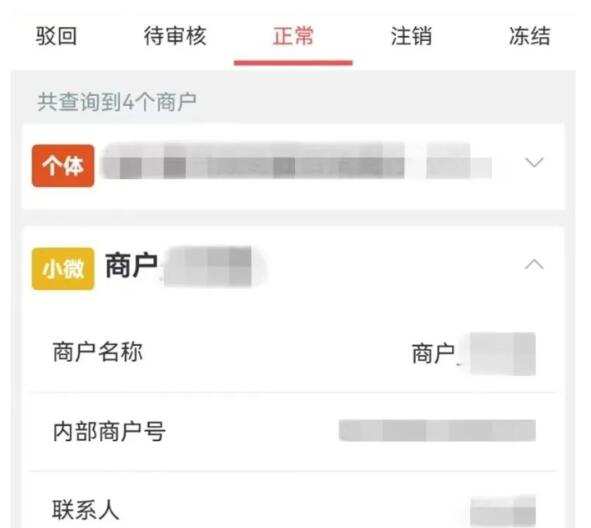The width and height of the screenshot is (591, 528).
Task: Tap the 小微 merchant title 商户
Action: point(131,266)
